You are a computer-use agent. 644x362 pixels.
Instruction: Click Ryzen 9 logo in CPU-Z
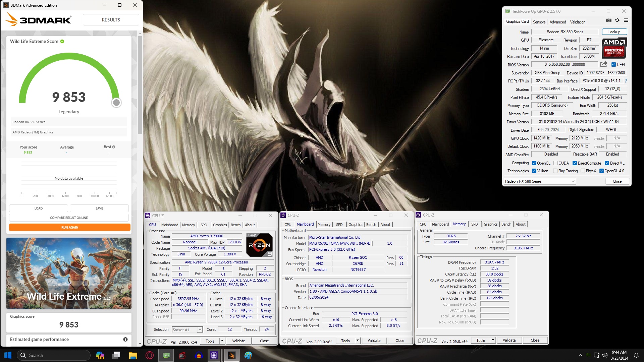pyautogui.click(x=259, y=245)
